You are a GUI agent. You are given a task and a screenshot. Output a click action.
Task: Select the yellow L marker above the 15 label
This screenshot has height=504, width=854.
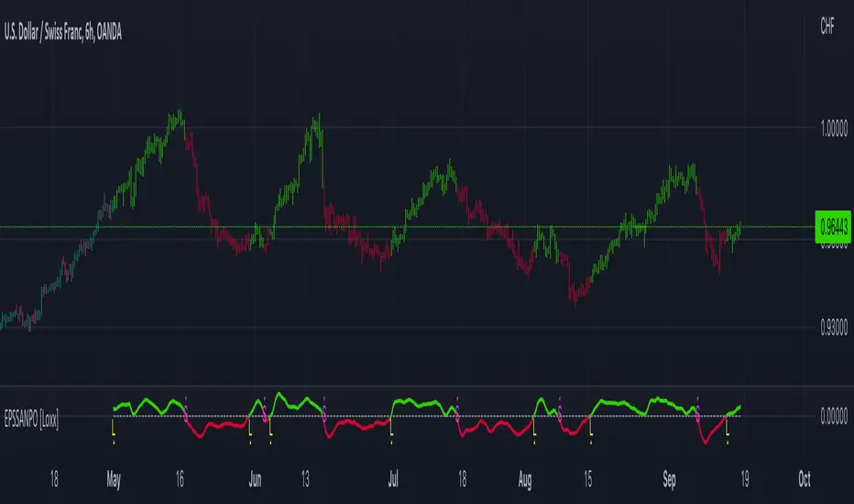tap(591, 427)
